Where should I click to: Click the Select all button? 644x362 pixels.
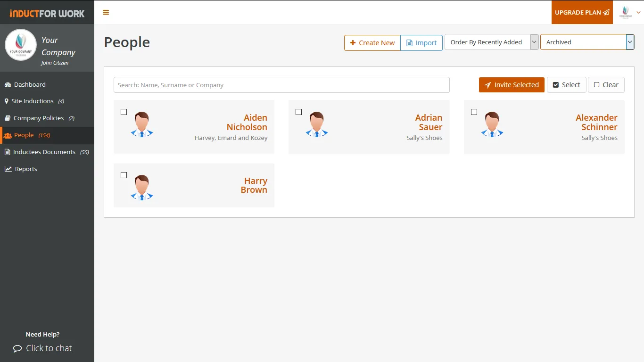567,85
